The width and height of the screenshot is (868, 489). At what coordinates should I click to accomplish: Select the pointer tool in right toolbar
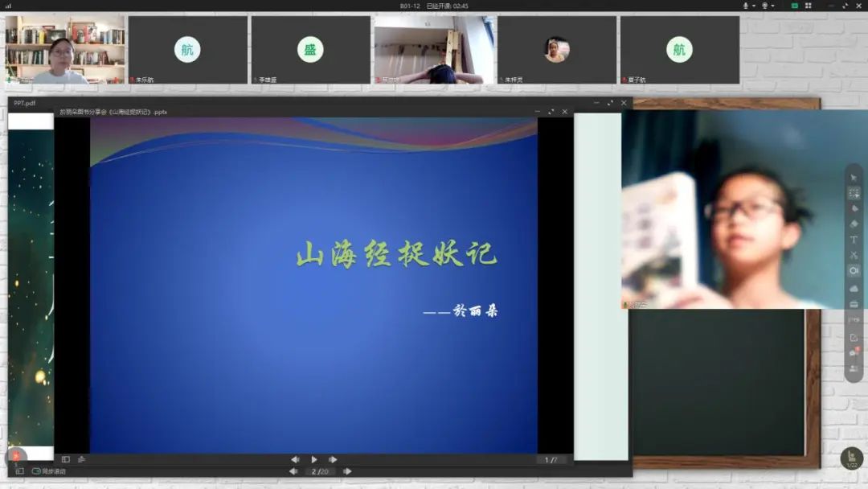tap(854, 178)
